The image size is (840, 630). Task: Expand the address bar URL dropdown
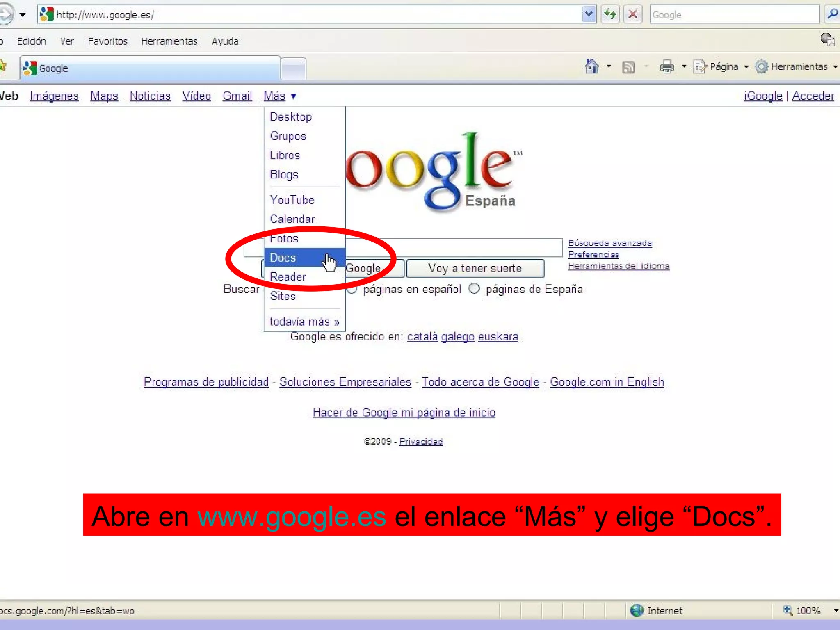589,15
